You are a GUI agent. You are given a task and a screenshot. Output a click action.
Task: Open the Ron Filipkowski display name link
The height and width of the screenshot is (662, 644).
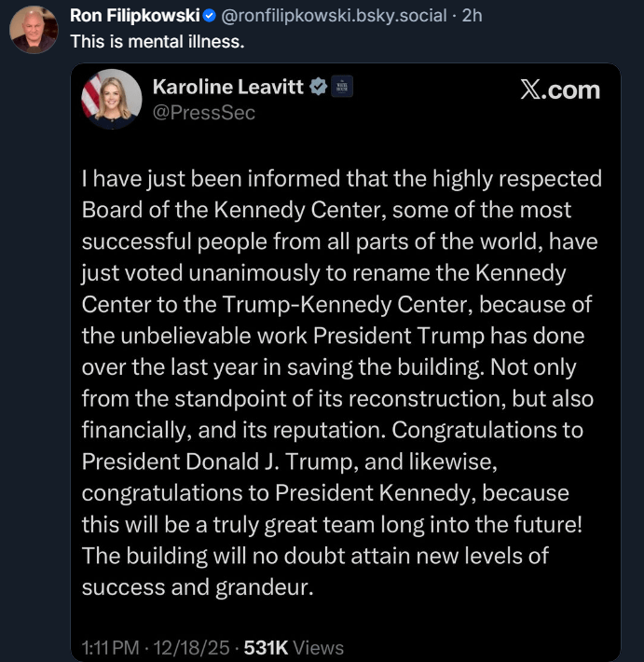134,16
